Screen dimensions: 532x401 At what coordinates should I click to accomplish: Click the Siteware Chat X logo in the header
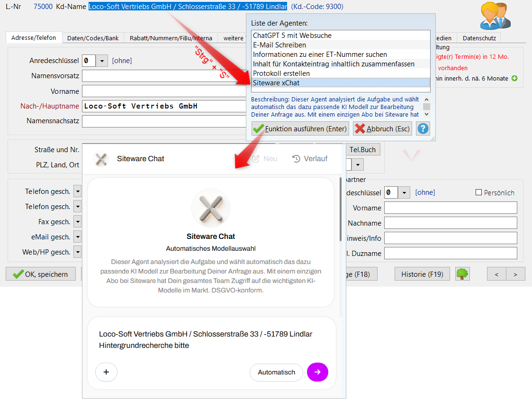pos(100,158)
